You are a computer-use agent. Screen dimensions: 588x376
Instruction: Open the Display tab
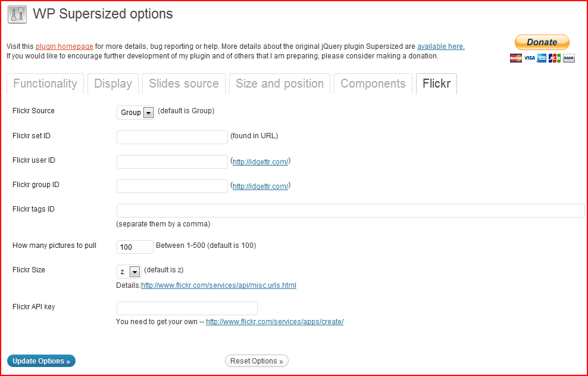(113, 83)
